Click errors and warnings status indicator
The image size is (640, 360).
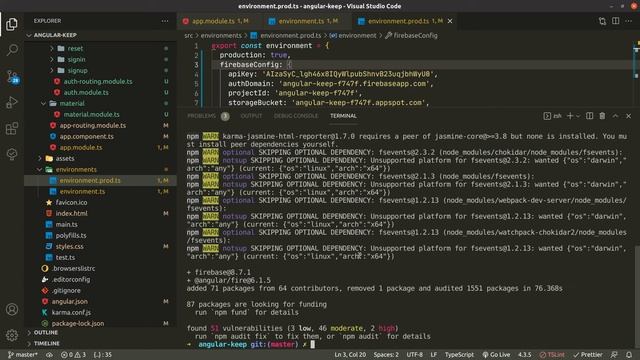(x=73, y=355)
